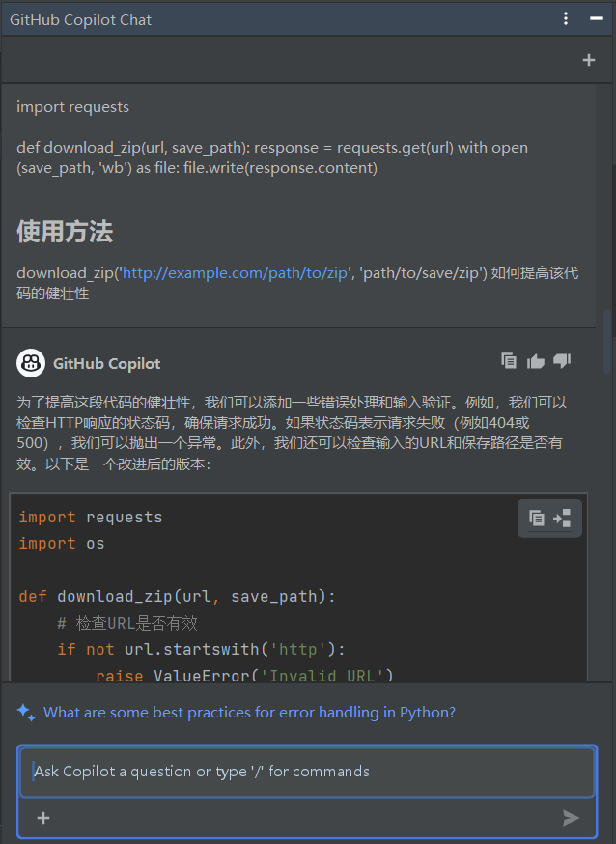Image resolution: width=616 pixels, height=844 pixels.
Task: Click the Copilot reply paragraph text
Action: [x=292, y=433]
